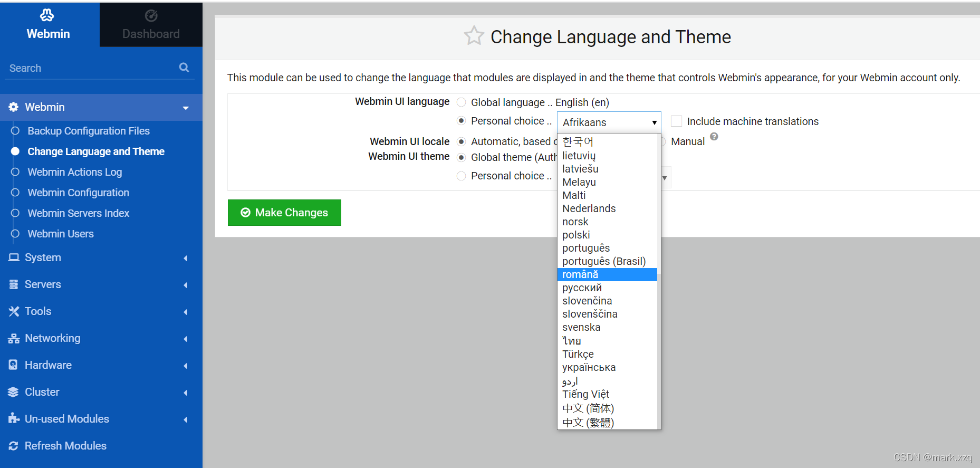Choose Melayu from the language list
This screenshot has height=468, width=980.
pyautogui.click(x=607, y=182)
